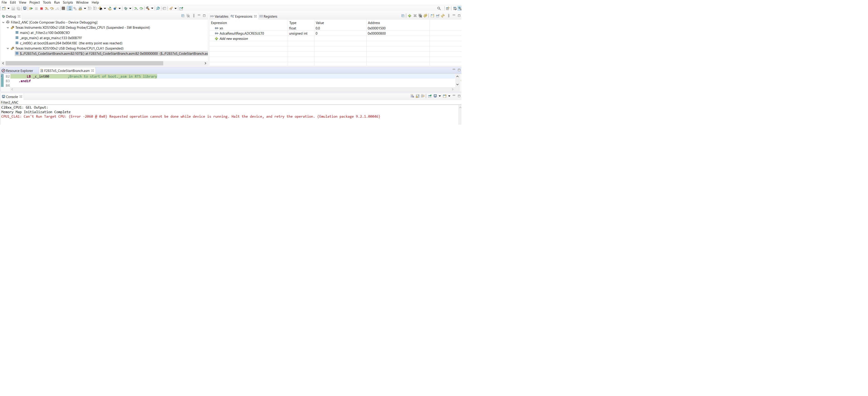Resume the debug session with the Resume icon
Image resolution: width=868 pixels, height=396 pixels.
click(x=31, y=8)
